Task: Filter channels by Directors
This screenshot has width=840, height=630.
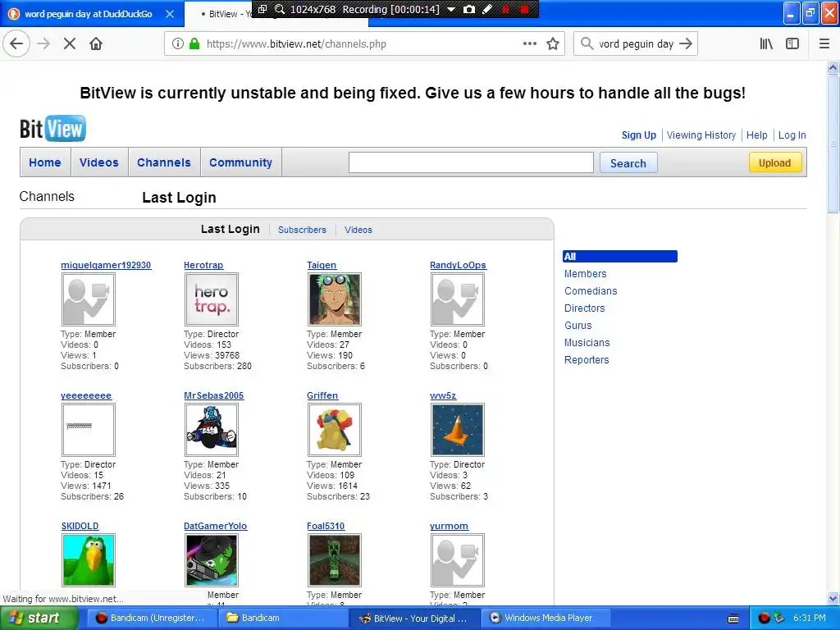Action: (x=584, y=308)
